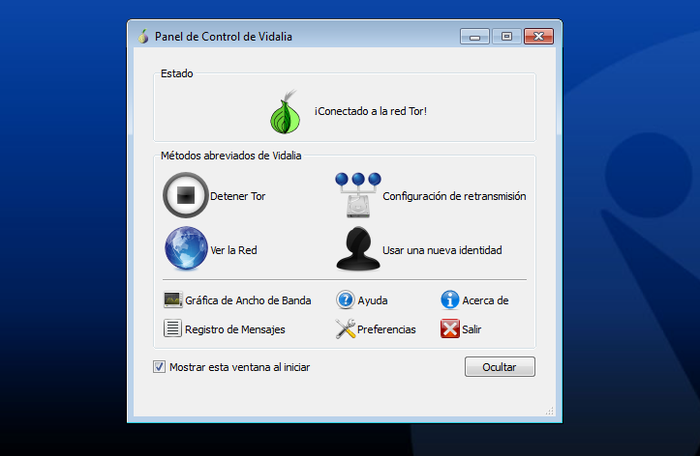The image size is (700, 456).
Task: Maximize the Vidalia control panel window
Action: pos(506,37)
